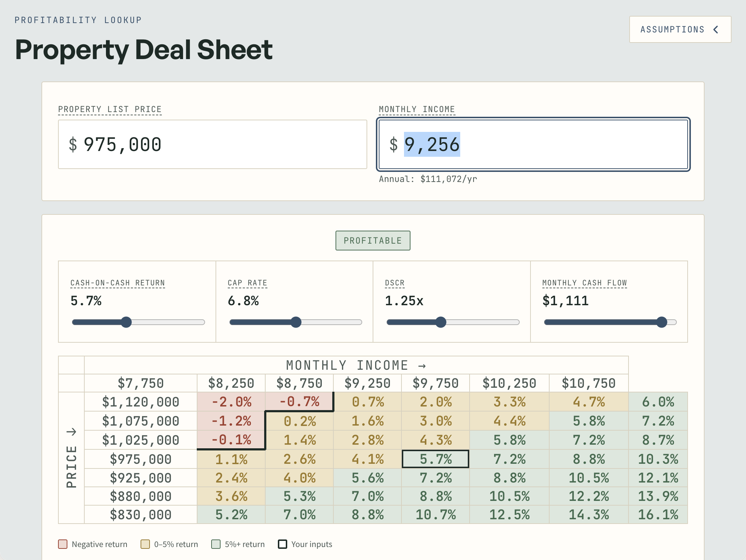Image resolution: width=746 pixels, height=560 pixels.
Task: Adjust the DSCR slider handle
Action: pos(441,322)
